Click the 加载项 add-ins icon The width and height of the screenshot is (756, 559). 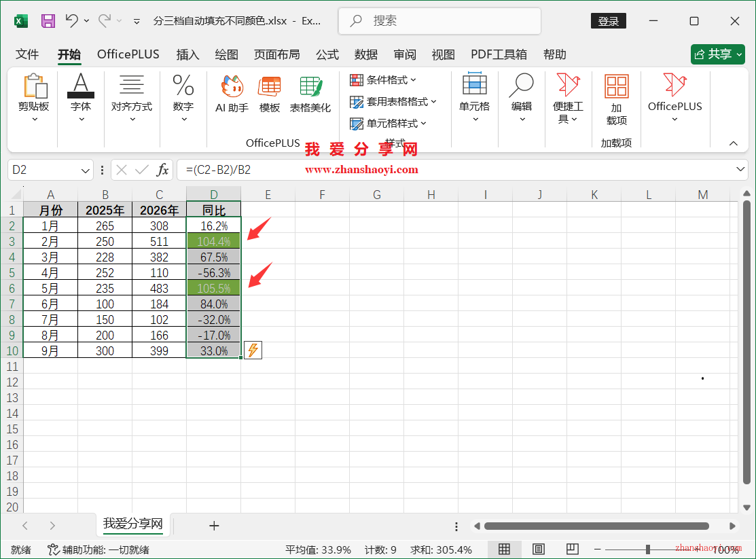[617, 100]
